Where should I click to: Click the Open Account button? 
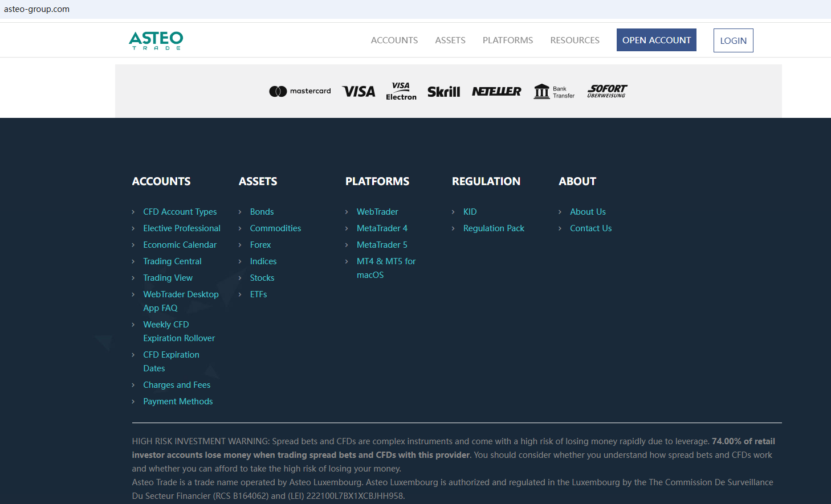657,40
